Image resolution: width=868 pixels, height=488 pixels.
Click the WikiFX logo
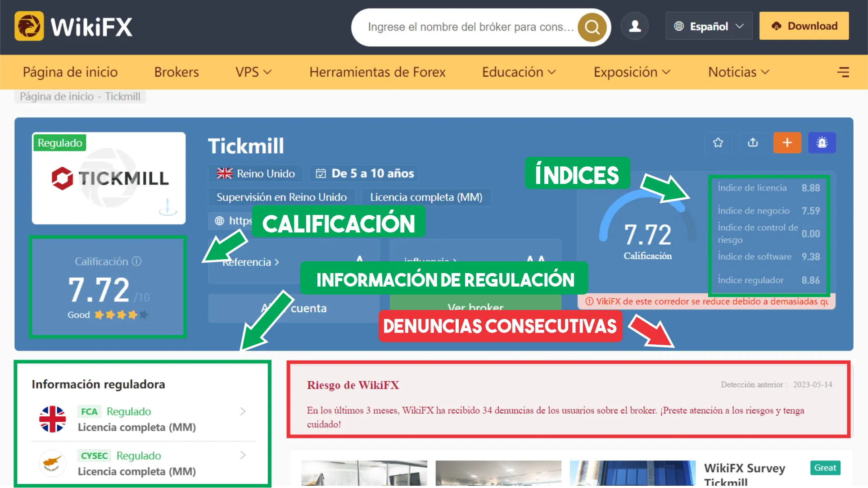click(x=73, y=26)
